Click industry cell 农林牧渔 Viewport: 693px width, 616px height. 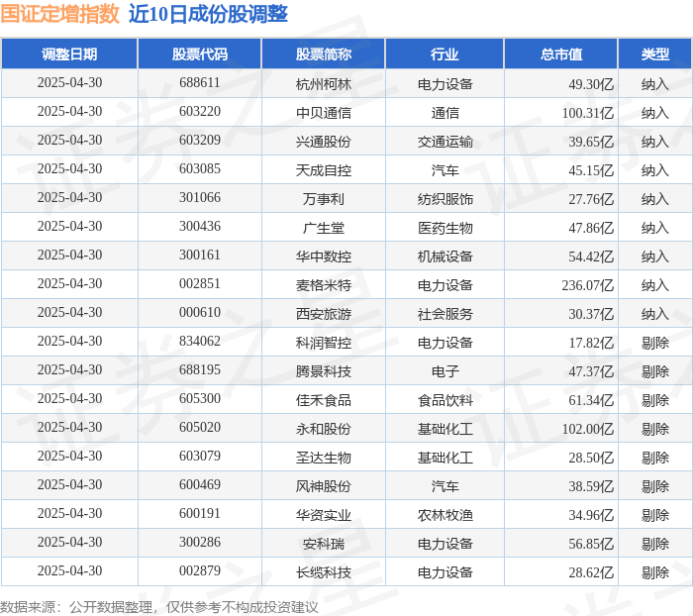tap(445, 515)
